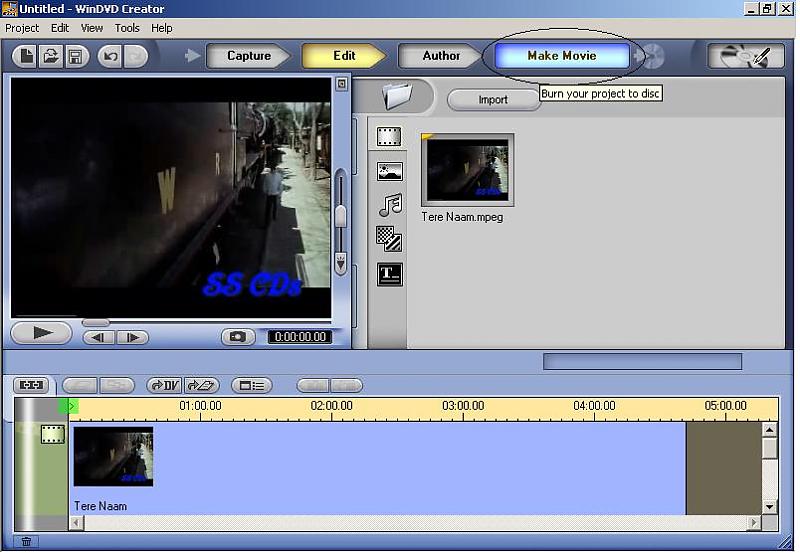Image resolution: width=800 pixels, height=553 pixels.
Task: Step back one frame
Action: [x=99, y=338]
